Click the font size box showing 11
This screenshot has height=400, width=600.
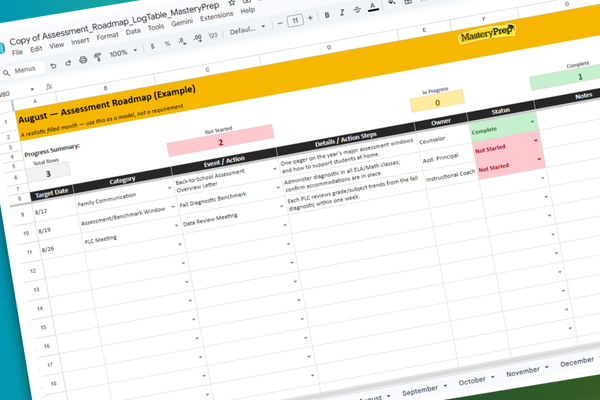[295, 20]
